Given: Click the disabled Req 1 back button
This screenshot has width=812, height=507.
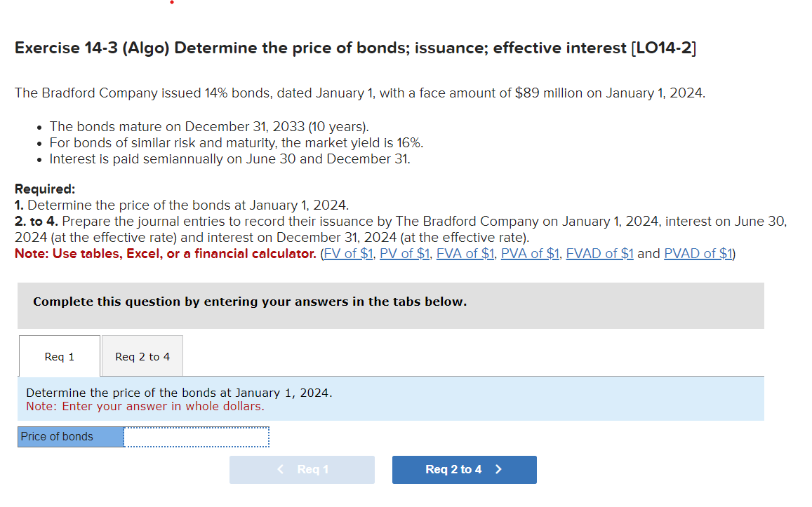Looking at the screenshot, I should [302, 470].
